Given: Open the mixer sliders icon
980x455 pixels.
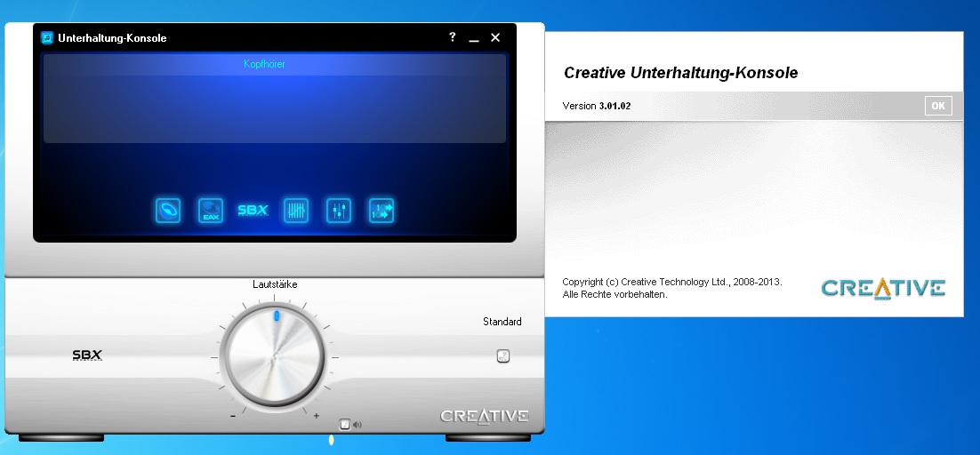Looking at the screenshot, I should click(x=339, y=211).
